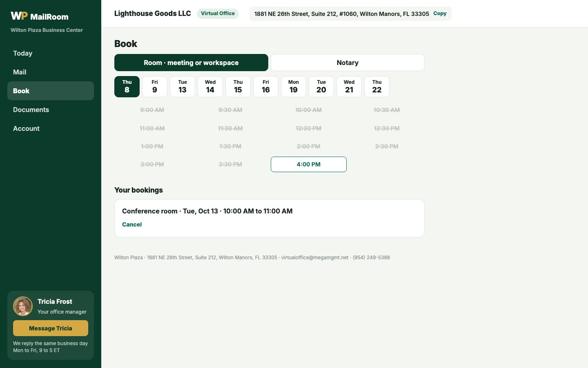This screenshot has width=588, height=368.
Task: Select Book in the sidebar
Action: 51,91
